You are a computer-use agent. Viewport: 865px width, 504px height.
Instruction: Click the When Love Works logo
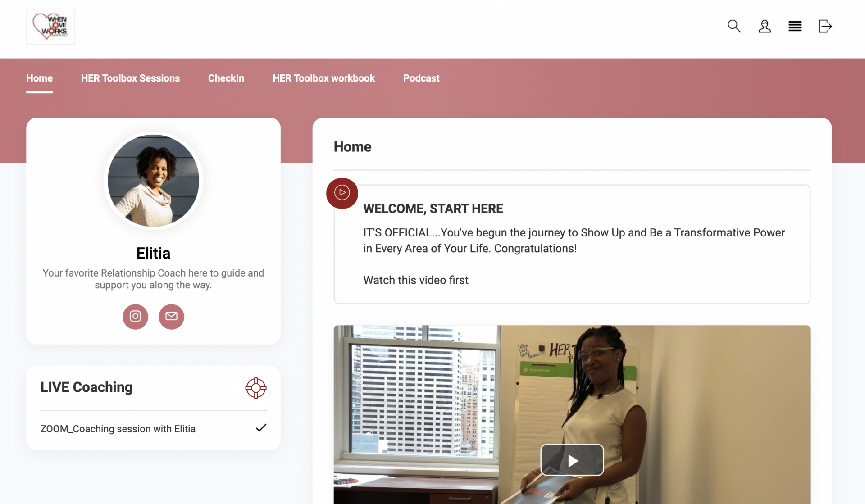(50, 26)
